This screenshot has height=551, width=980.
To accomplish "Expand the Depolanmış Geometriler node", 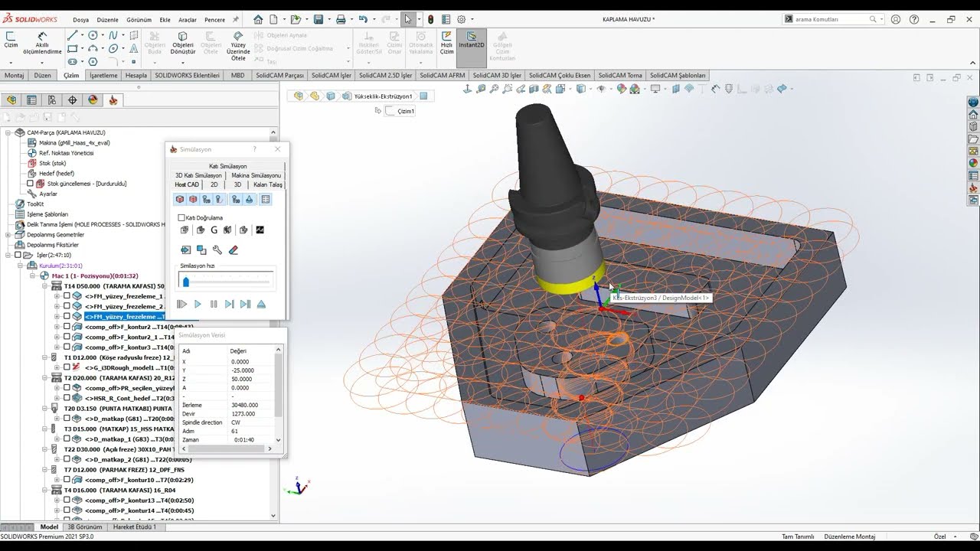I will [x=8, y=235].
